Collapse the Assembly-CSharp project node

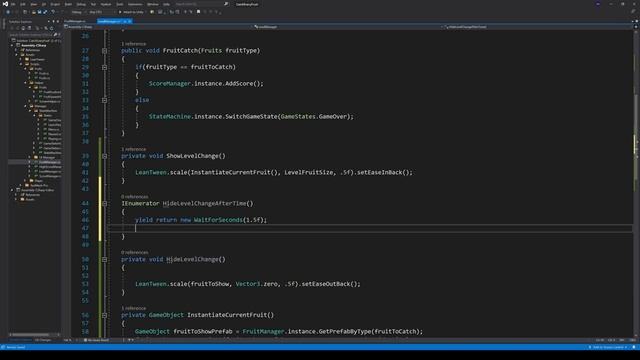12,45
